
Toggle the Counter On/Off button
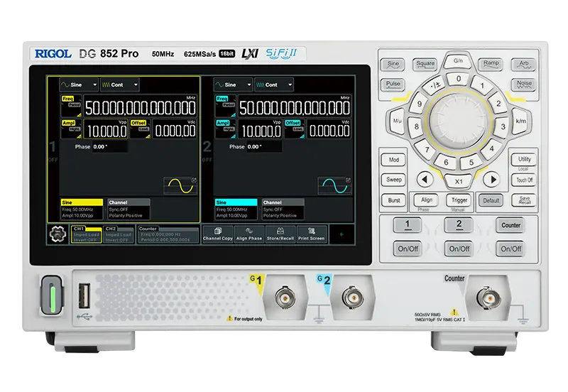point(510,249)
